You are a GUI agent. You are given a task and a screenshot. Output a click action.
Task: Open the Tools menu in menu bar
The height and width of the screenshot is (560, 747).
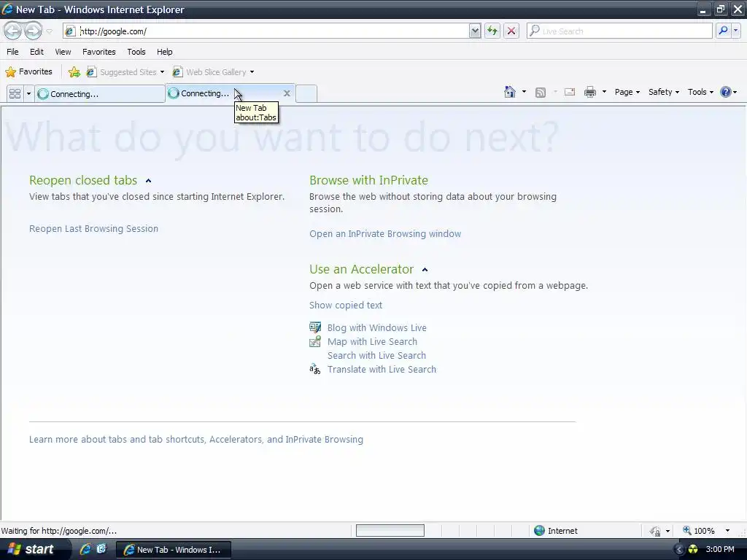(x=136, y=52)
